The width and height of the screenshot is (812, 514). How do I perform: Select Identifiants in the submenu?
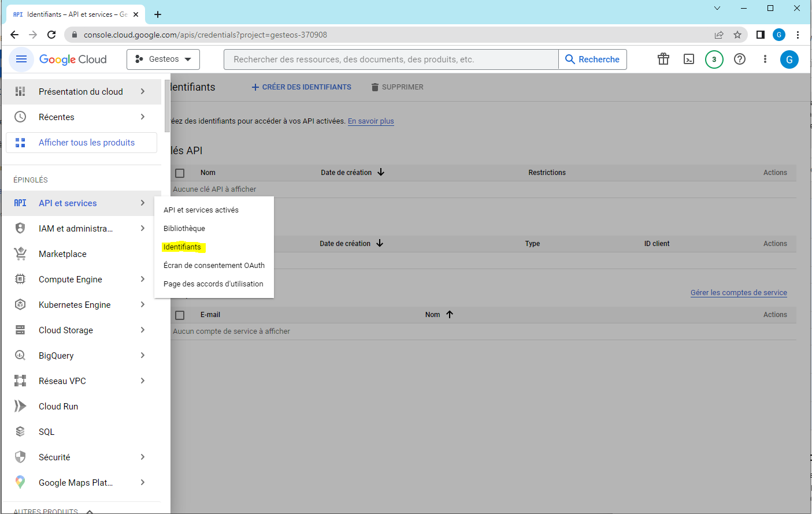click(x=182, y=247)
